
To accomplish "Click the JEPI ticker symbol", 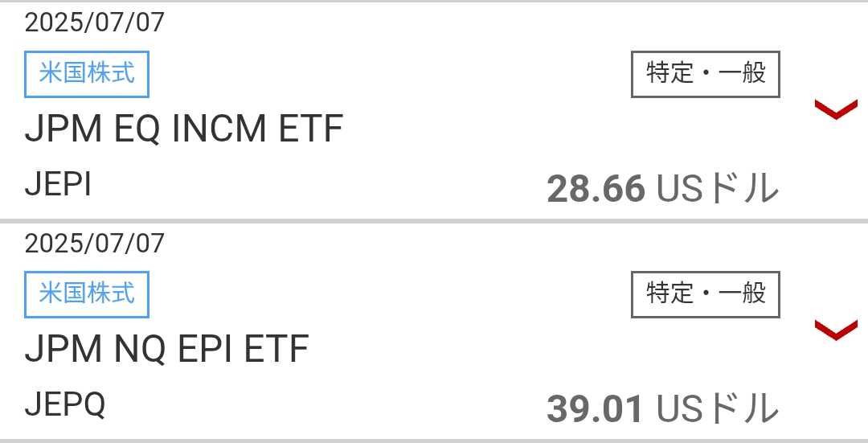I will 58,184.
